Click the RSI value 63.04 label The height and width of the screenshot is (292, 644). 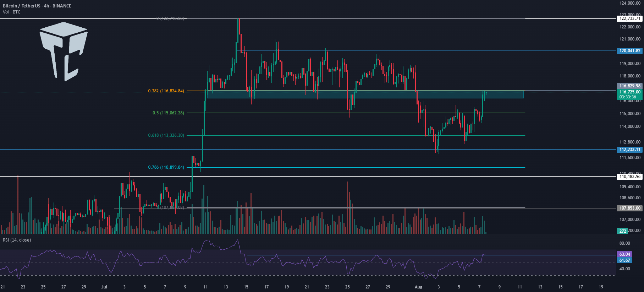(x=624, y=254)
